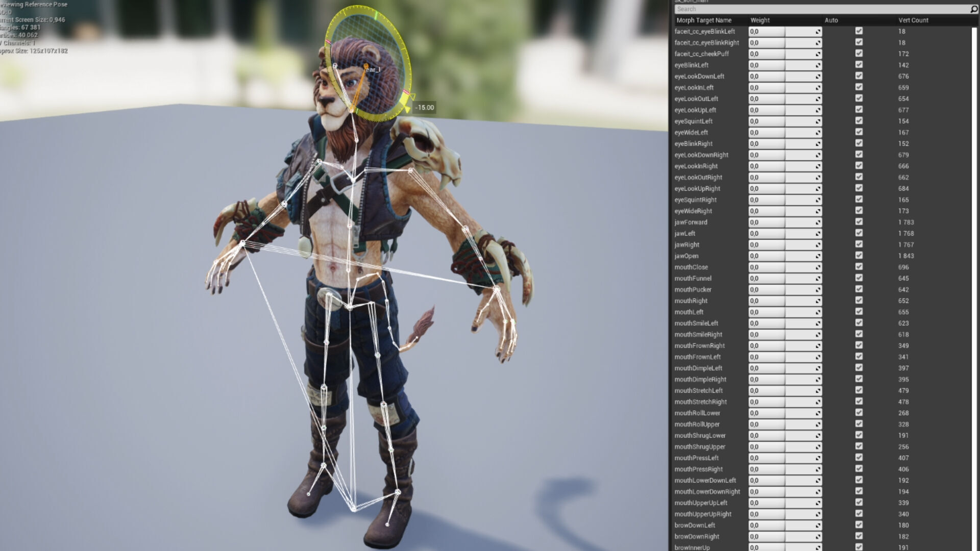980x551 pixels.
Task: Click the spin arrow icon on the mouthSmileLeft weight
Action: [x=818, y=323]
